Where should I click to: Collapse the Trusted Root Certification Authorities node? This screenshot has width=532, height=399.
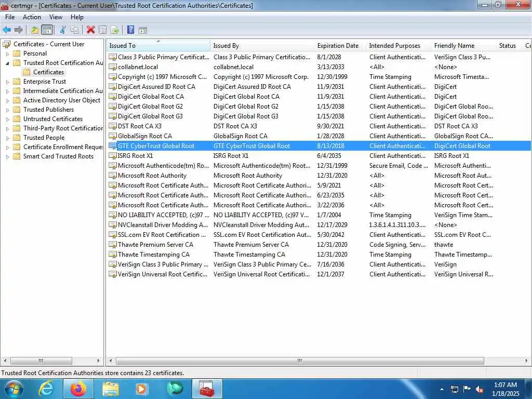[x=7, y=63]
